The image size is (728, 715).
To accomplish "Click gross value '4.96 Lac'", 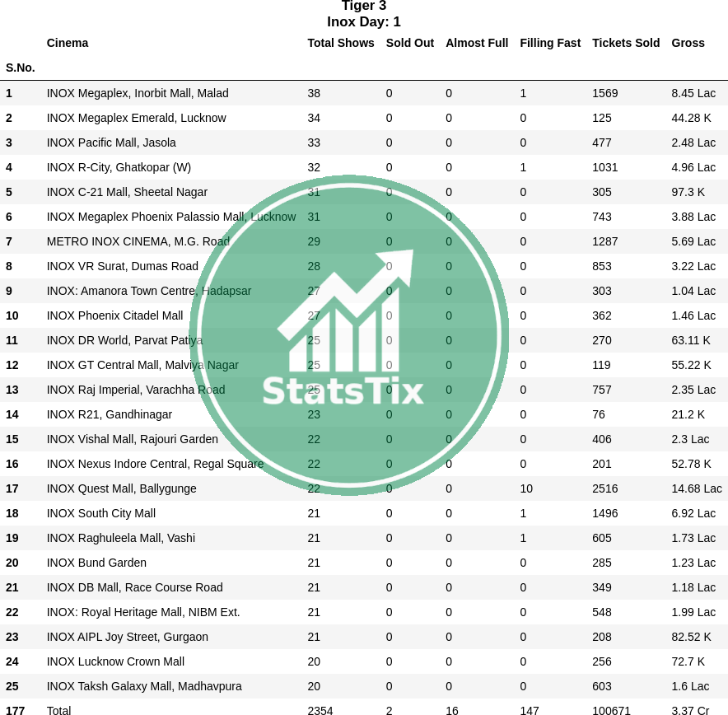I will (x=693, y=167).
